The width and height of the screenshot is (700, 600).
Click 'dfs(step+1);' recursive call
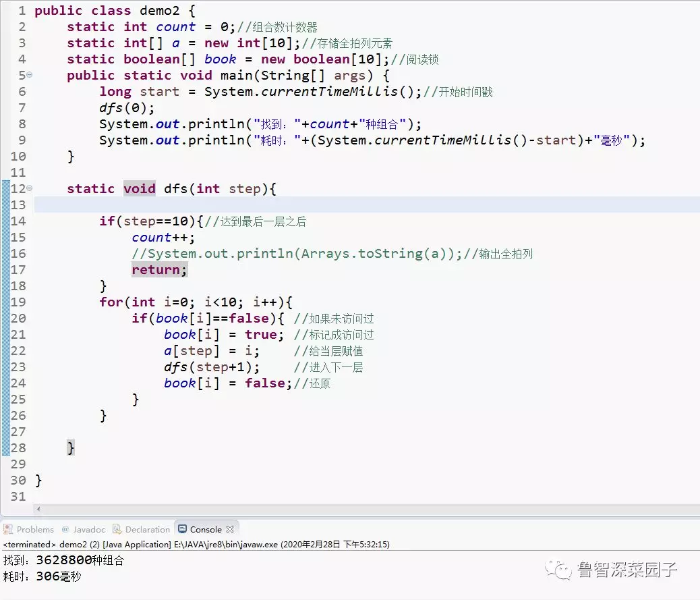[212, 367]
